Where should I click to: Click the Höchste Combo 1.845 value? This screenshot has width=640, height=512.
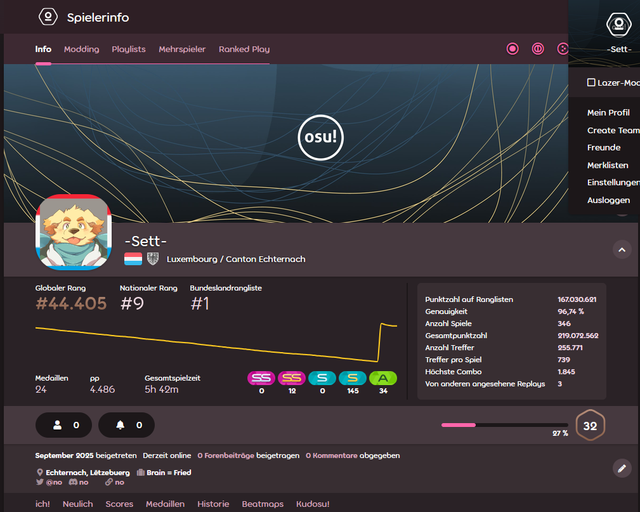pyautogui.click(x=566, y=372)
